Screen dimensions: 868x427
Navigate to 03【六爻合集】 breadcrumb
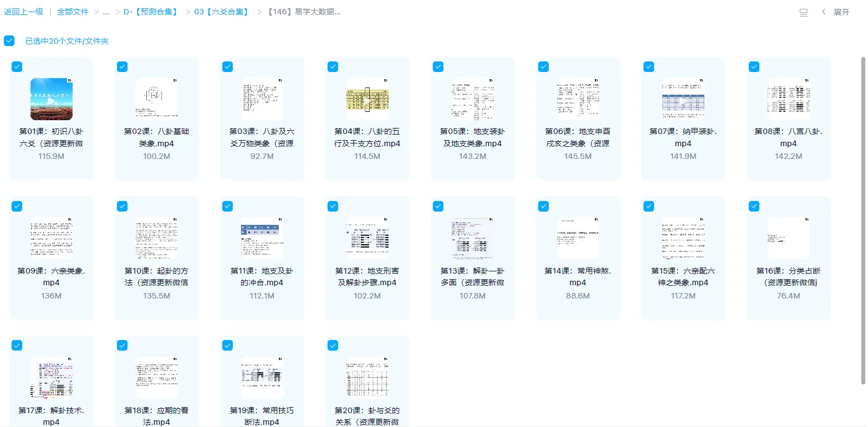221,12
